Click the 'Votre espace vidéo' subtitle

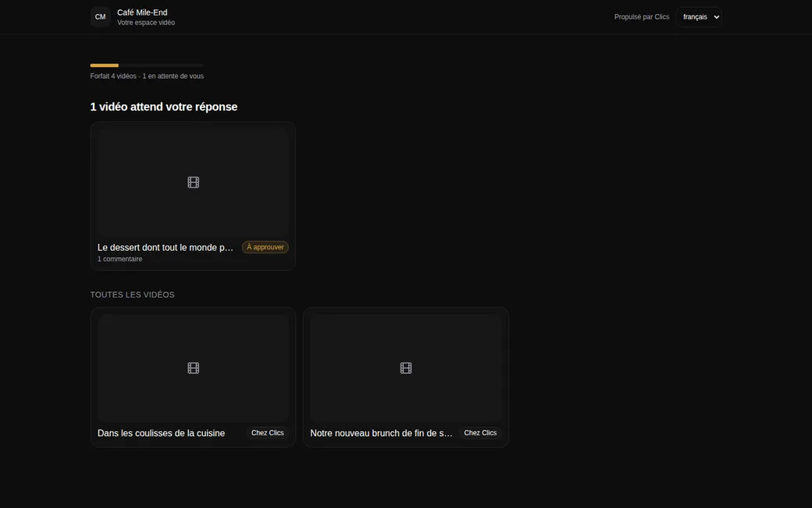point(145,23)
